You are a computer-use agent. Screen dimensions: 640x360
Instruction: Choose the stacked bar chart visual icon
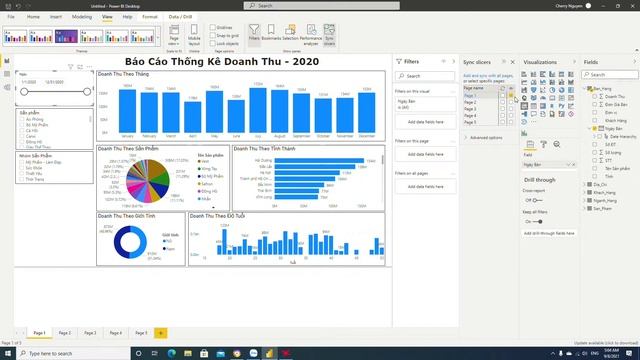tap(524, 74)
